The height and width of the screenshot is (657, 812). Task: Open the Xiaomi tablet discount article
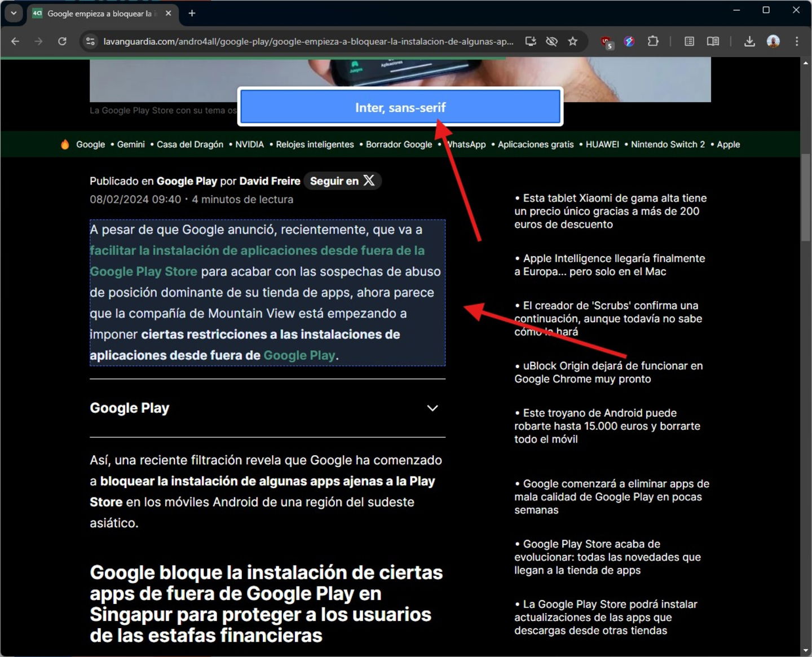pos(611,211)
